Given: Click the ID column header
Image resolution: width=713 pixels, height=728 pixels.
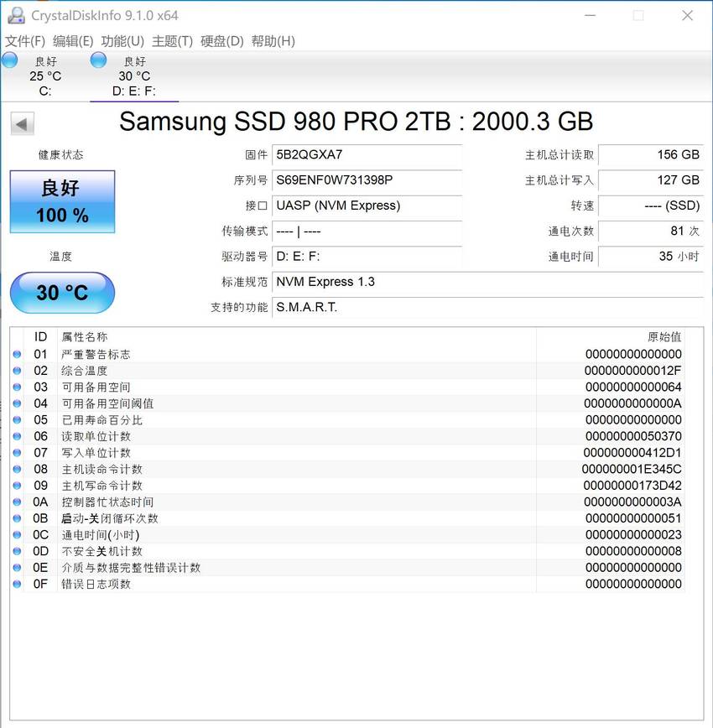Looking at the screenshot, I should pos(40,337).
